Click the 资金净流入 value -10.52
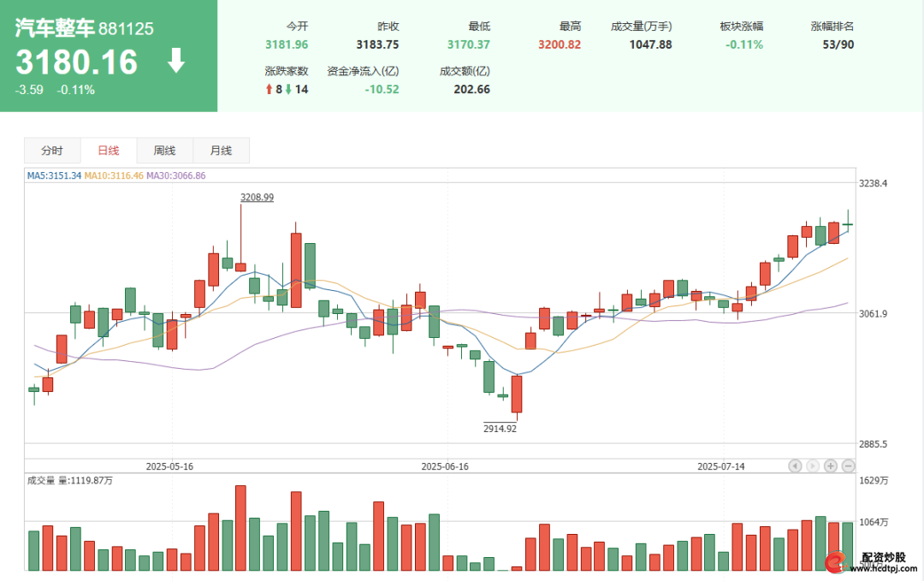Viewport: 924px width, 581px height. click(x=382, y=90)
